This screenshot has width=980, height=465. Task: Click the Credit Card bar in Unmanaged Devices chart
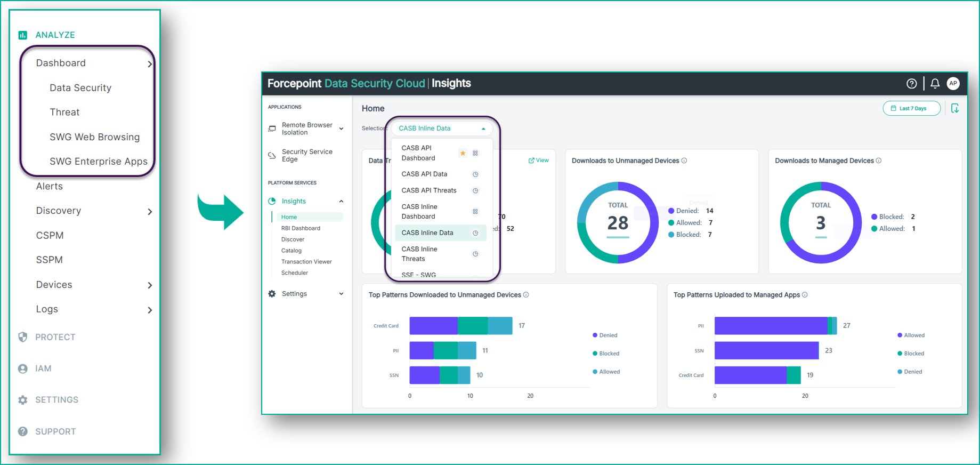click(461, 326)
